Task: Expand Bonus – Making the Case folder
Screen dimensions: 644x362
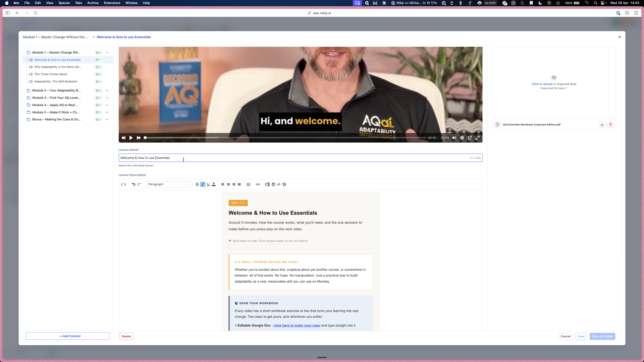Action: tap(107, 119)
